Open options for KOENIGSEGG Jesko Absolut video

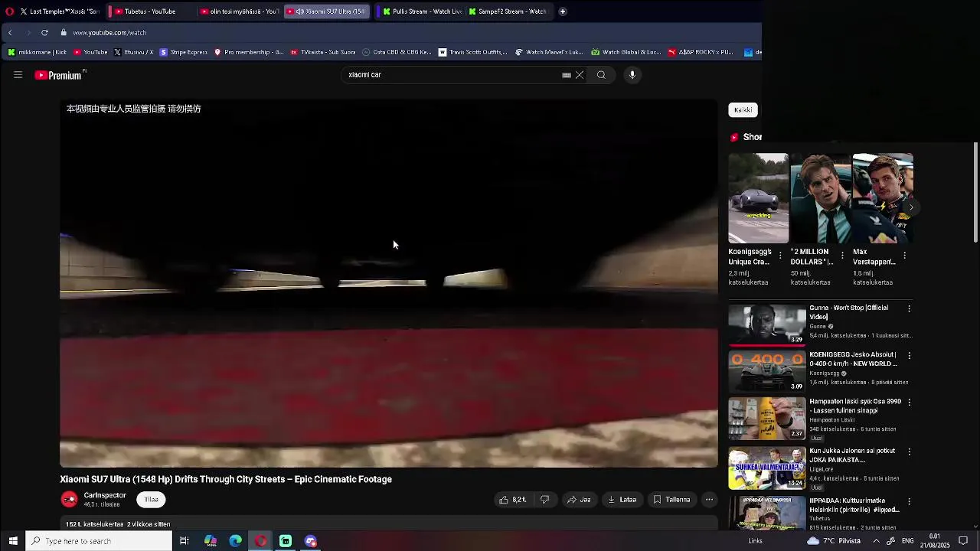point(909,356)
